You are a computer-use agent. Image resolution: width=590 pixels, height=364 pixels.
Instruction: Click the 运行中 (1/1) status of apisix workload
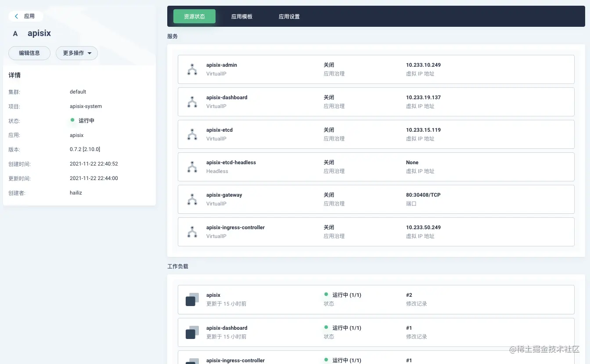pos(347,295)
